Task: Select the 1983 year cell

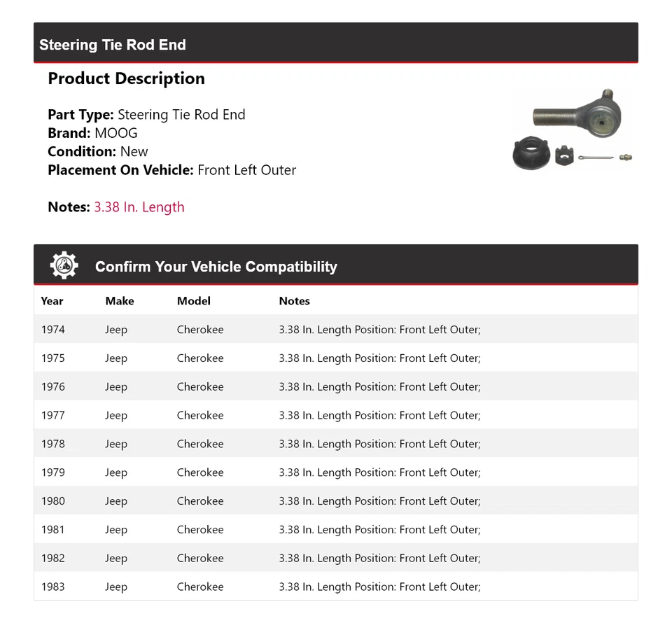Action: 52,587
